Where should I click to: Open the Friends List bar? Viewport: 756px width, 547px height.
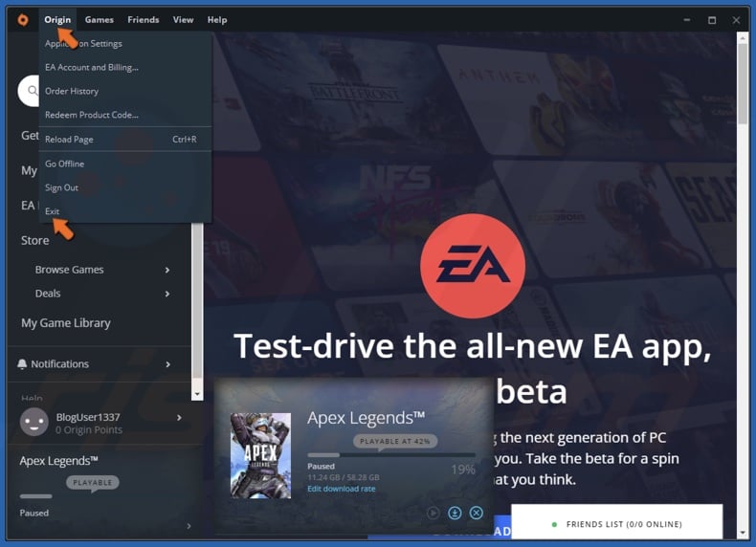[x=616, y=521]
